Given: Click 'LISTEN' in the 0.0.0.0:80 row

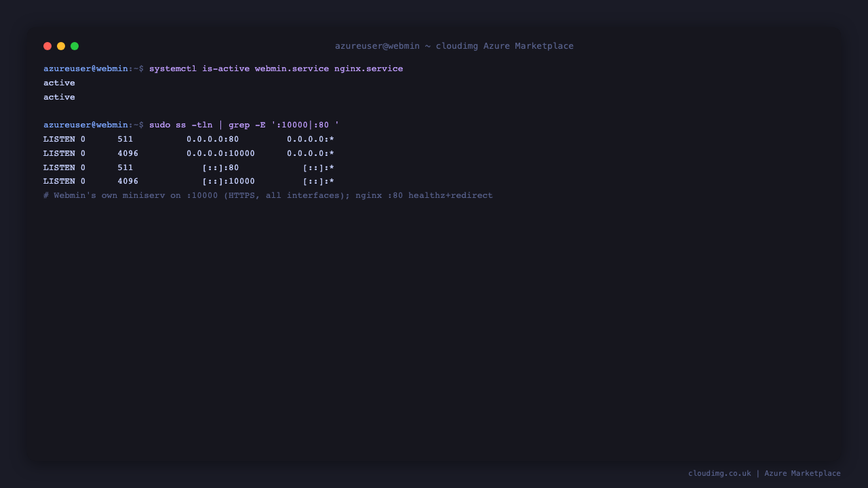Looking at the screenshot, I should (59, 139).
